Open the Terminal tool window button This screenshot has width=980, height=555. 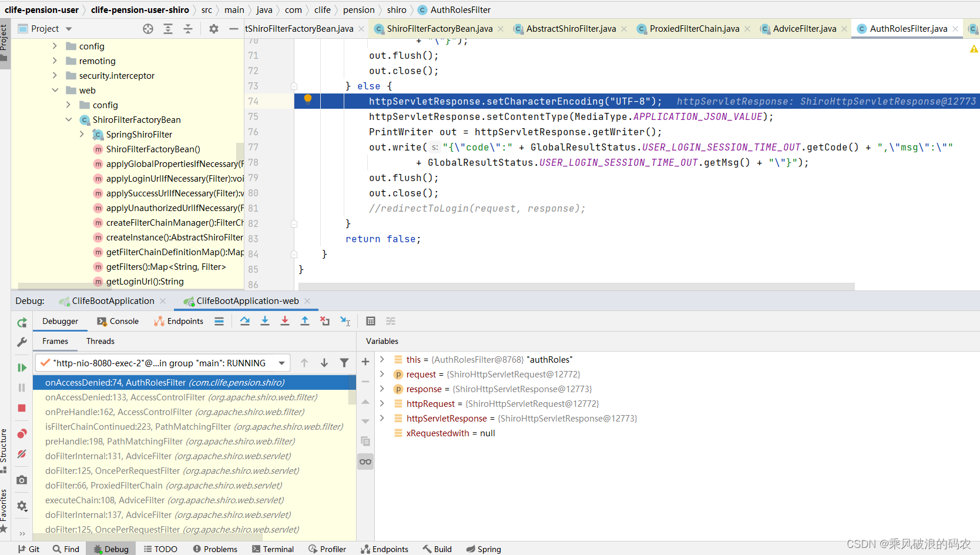(273, 549)
